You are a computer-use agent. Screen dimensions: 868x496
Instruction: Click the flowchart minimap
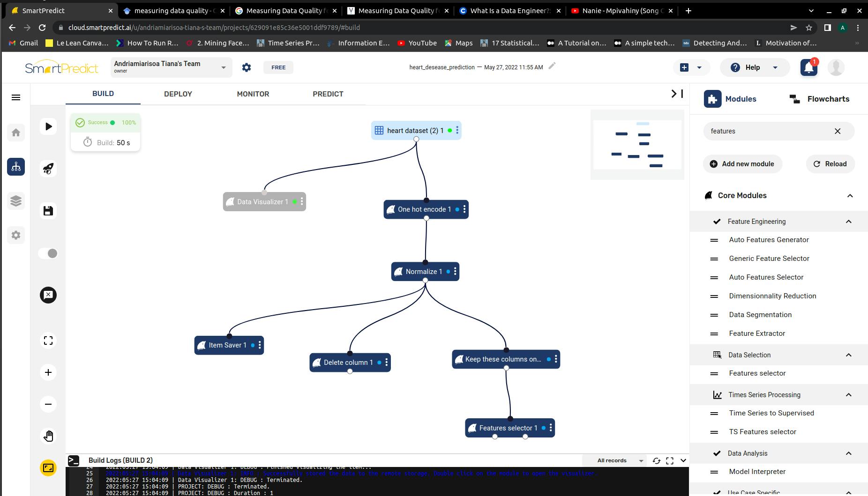[x=637, y=144]
